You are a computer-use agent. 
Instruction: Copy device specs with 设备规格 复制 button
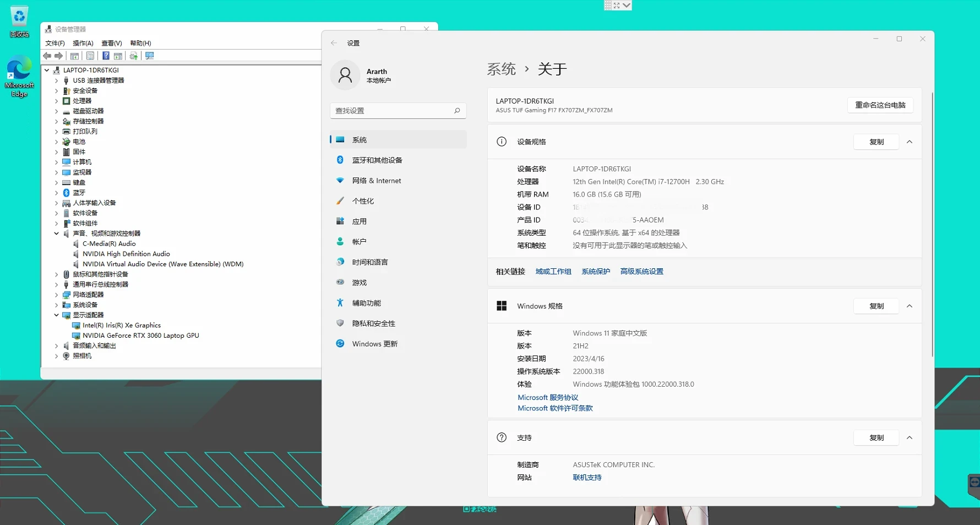coord(876,142)
